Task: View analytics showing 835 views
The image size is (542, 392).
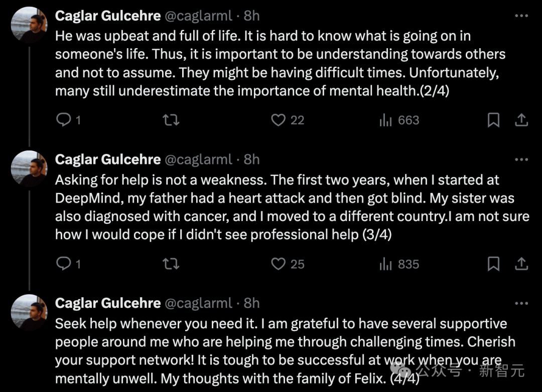Action: pos(385,264)
